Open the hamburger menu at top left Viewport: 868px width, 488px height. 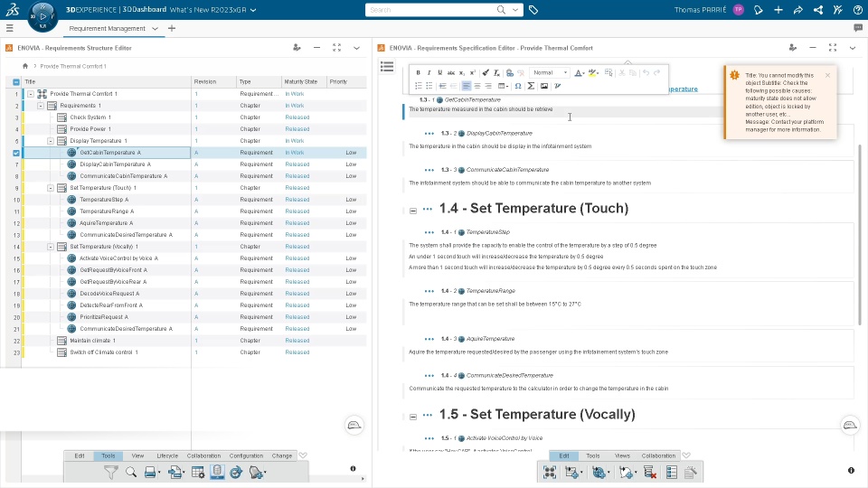[9, 28]
